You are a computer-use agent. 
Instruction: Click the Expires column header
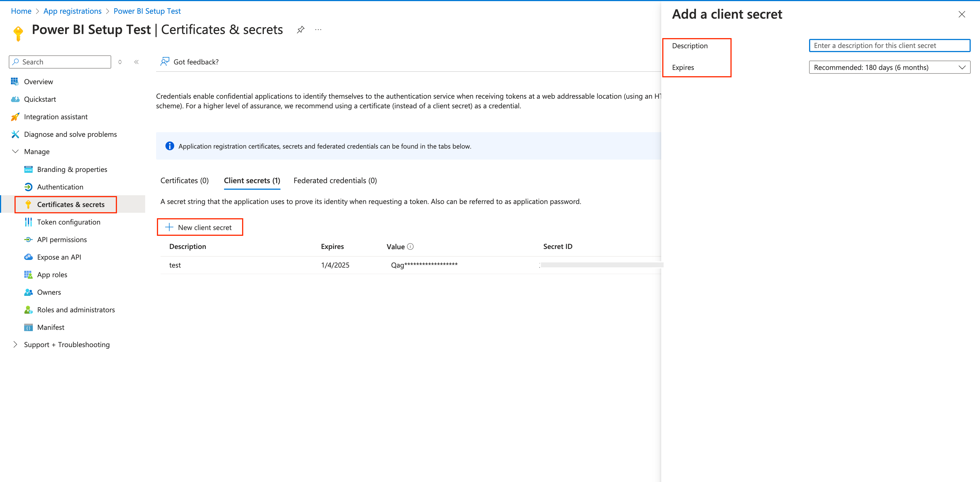click(332, 246)
